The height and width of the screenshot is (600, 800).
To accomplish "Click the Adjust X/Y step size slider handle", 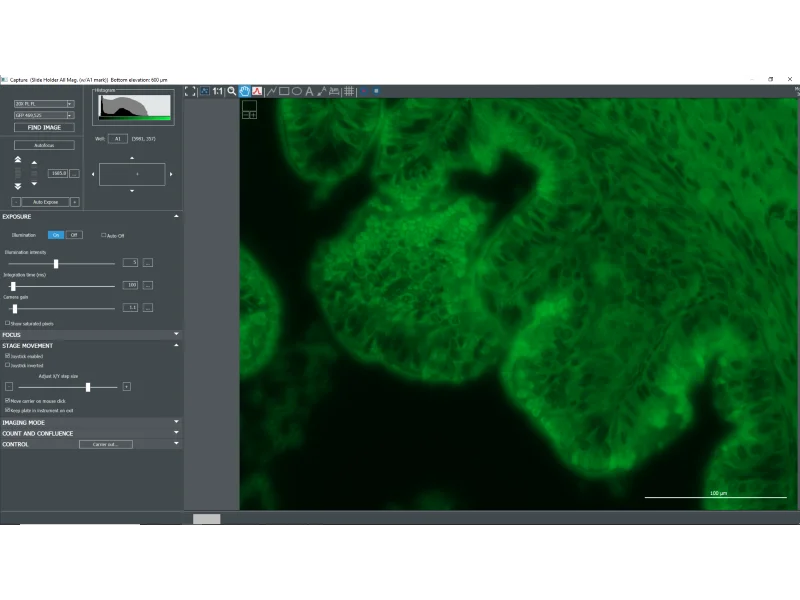I will (x=88, y=388).
